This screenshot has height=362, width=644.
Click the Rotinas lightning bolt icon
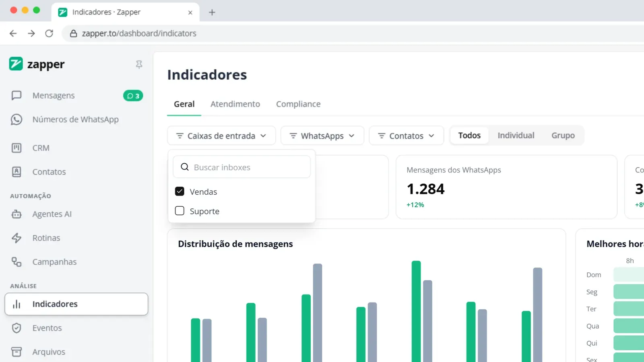pyautogui.click(x=17, y=238)
